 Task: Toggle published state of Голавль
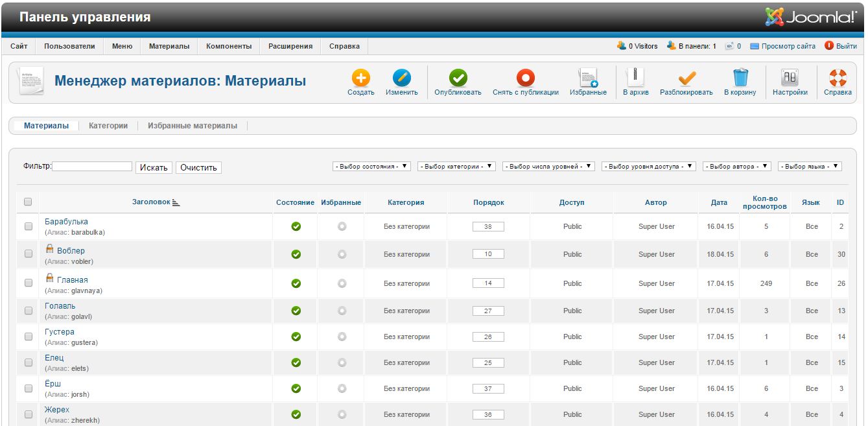pos(296,311)
